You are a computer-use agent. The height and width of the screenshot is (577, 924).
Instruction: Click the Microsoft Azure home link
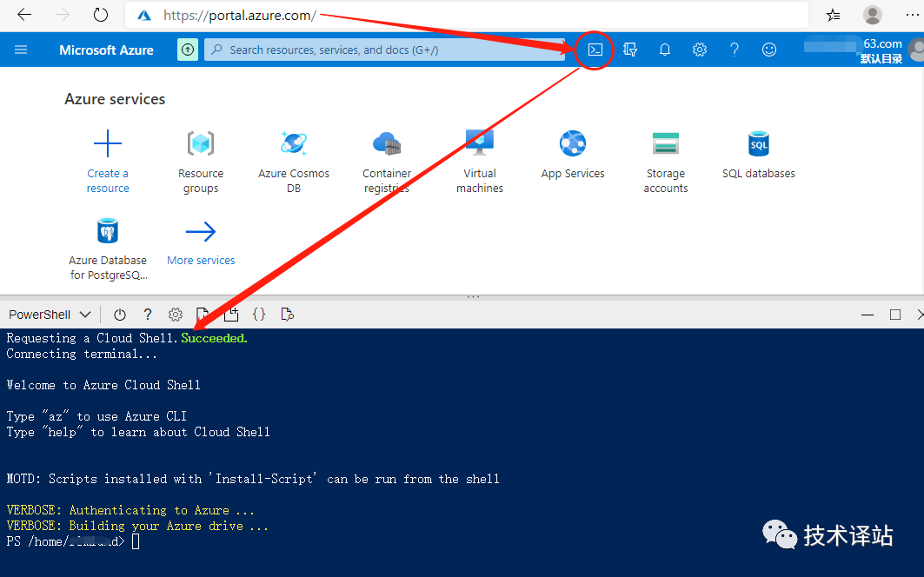(x=106, y=50)
